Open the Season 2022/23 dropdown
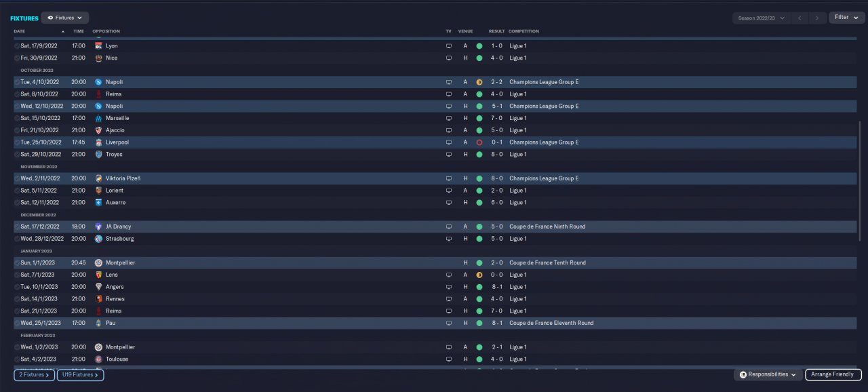The width and height of the screenshot is (868, 392). (762, 18)
